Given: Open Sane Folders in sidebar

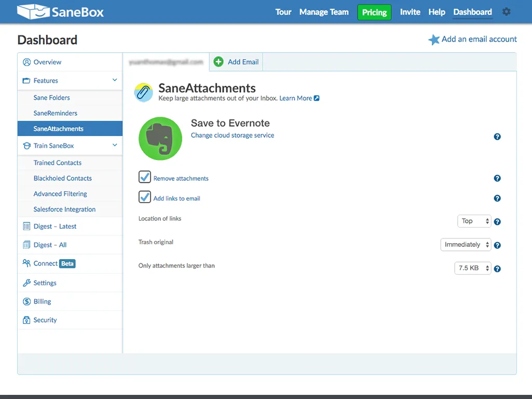Looking at the screenshot, I should pos(51,98).
